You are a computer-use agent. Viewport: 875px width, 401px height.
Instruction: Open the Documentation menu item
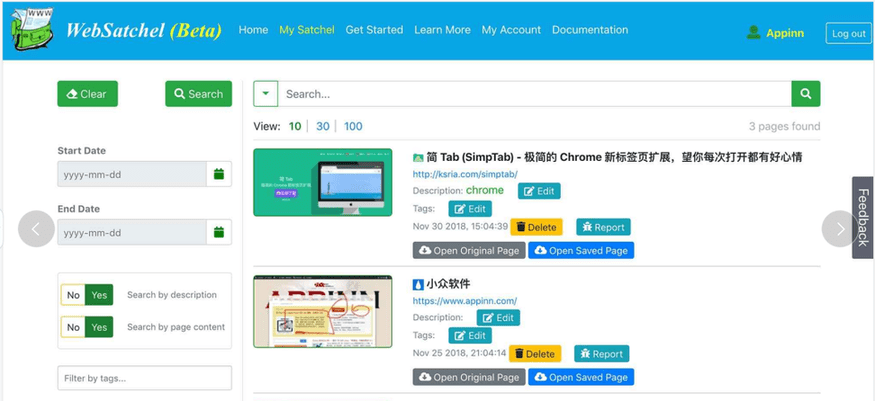(590, 30)
